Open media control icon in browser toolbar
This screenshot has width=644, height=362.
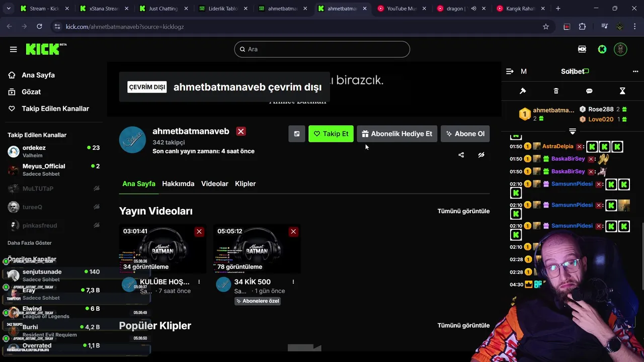tap(605, 27)
